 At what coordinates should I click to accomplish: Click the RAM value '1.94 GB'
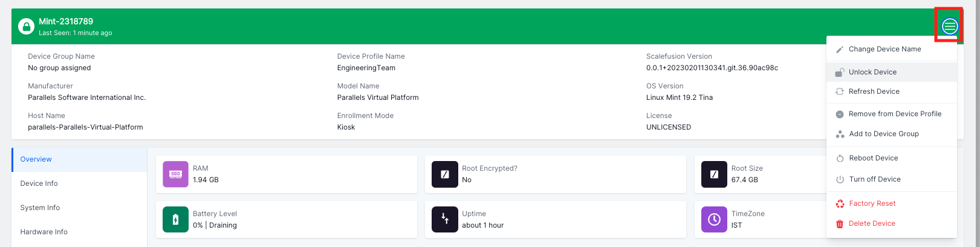tap(206, 180)
